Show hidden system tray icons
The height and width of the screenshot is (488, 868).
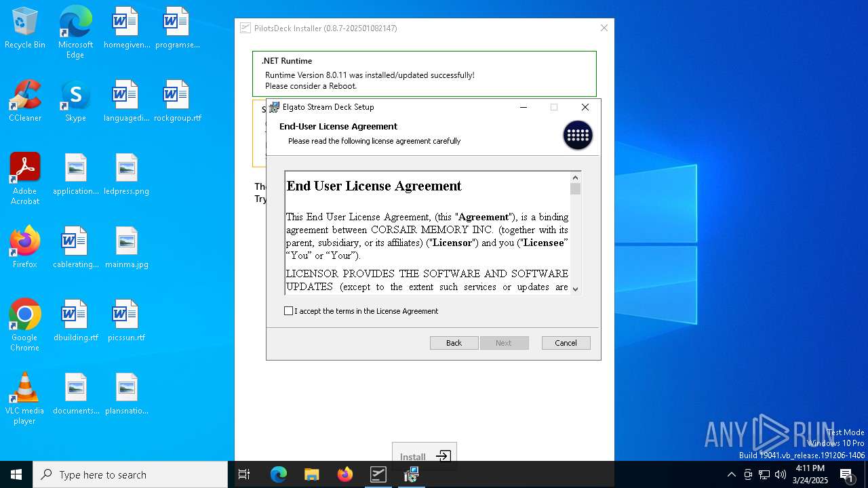(731, 474)
